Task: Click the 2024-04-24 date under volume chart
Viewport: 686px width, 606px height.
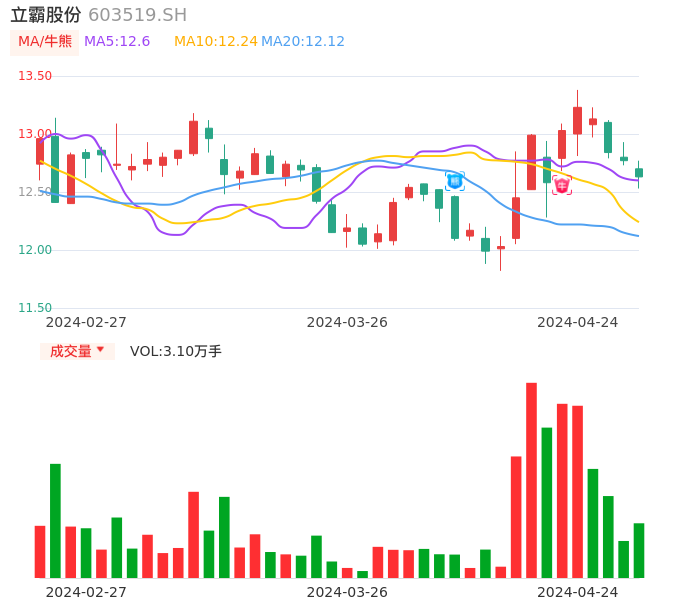Action: [578, 592]
